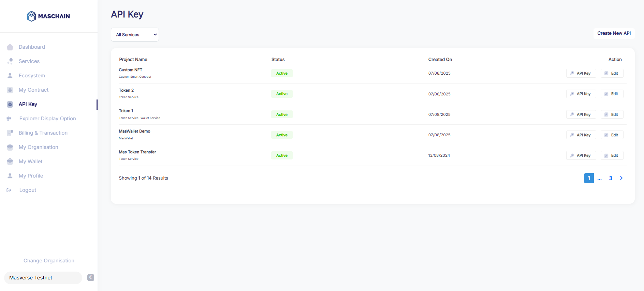
Task: Click the My Wallet icon
Action: point(10,162)
